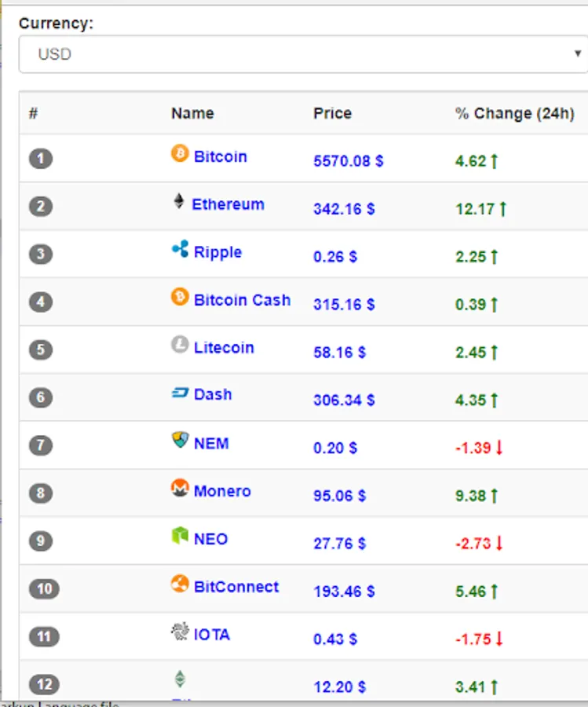Open the BitConnect link
Viewport: 588px width, 707px height.
coord(236,587)
